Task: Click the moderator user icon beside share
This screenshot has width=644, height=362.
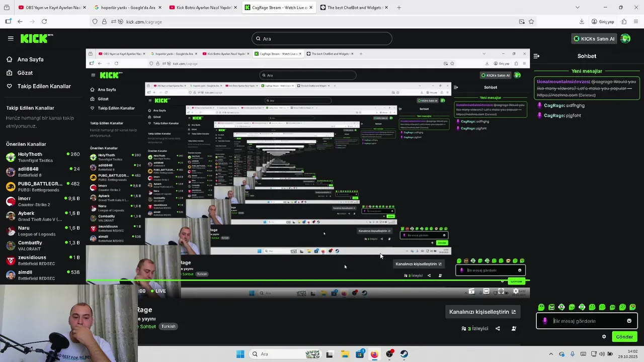Action: click(x=514, y=329)
